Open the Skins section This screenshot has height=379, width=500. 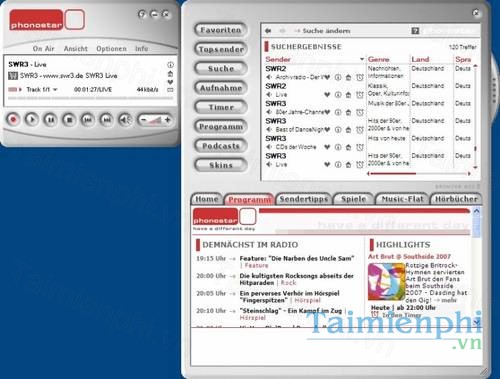tap(221, 165)
